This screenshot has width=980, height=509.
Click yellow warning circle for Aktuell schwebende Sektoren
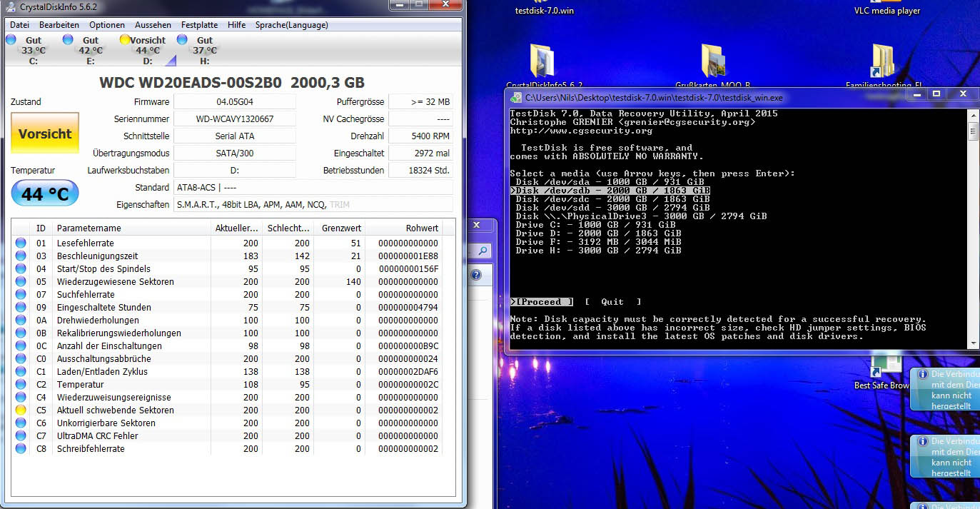point(21,410)
